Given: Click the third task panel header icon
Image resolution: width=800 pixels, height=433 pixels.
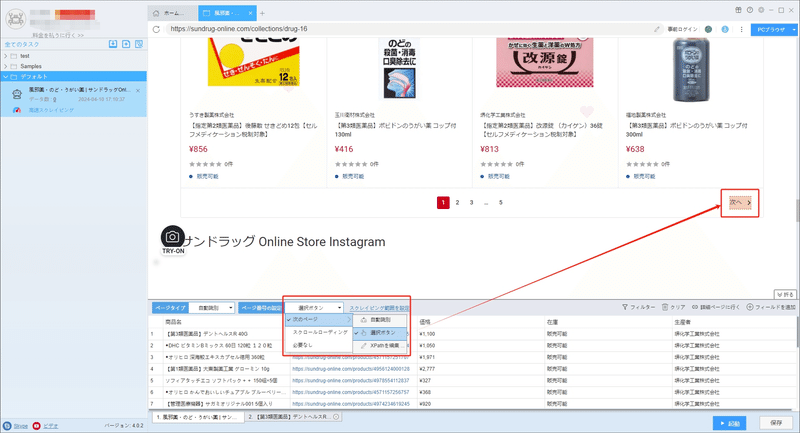Looking at the screenshot, I should click(x=139, y=44).
